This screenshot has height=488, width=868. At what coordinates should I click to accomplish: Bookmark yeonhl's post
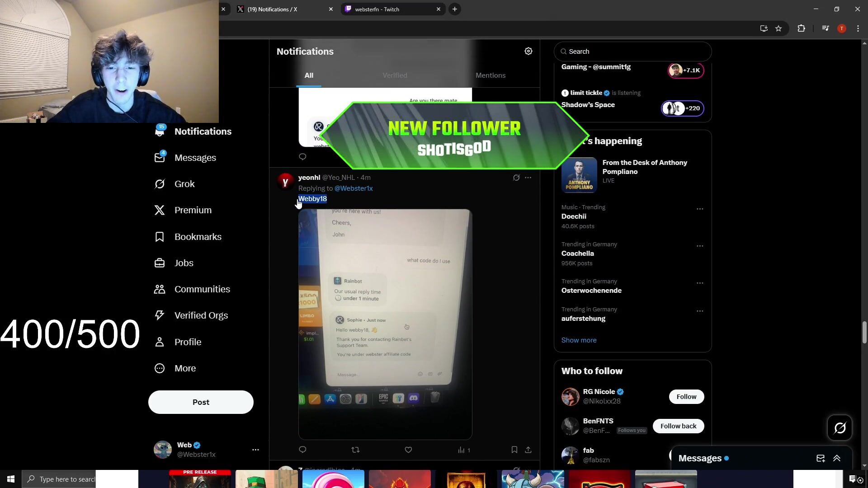pyautogui.click(x=514, y=450)
